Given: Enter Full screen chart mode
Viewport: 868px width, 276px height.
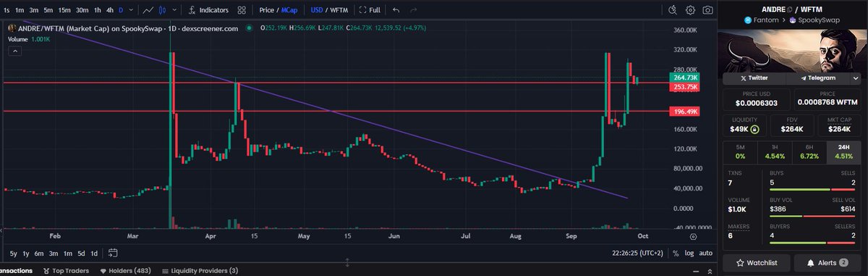Looking at the screenshot, I should point(370,10).
